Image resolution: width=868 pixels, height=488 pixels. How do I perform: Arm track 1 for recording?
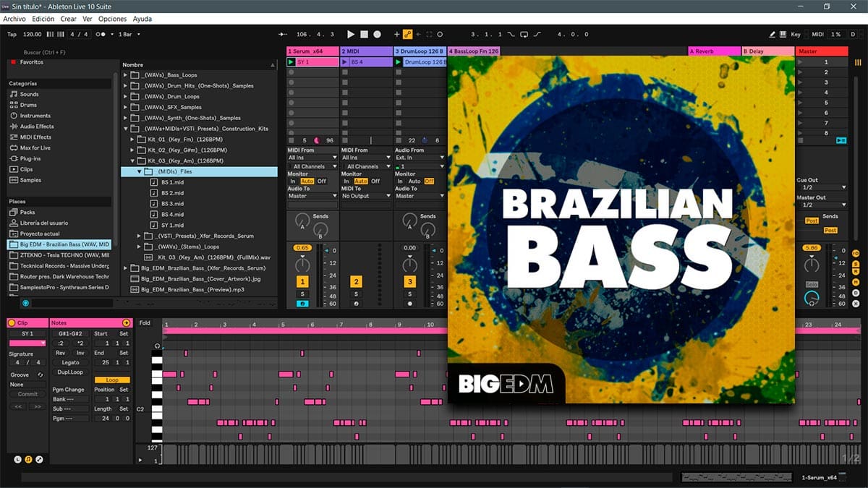[302, 304]
